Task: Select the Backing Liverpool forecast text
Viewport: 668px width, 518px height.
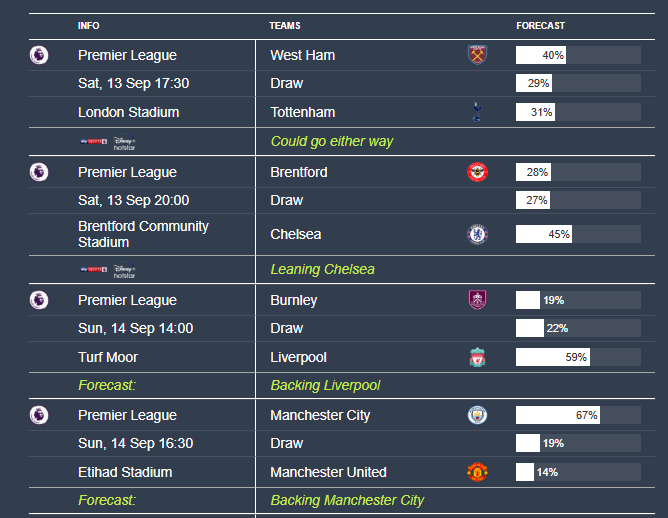Action: (325, 386)
